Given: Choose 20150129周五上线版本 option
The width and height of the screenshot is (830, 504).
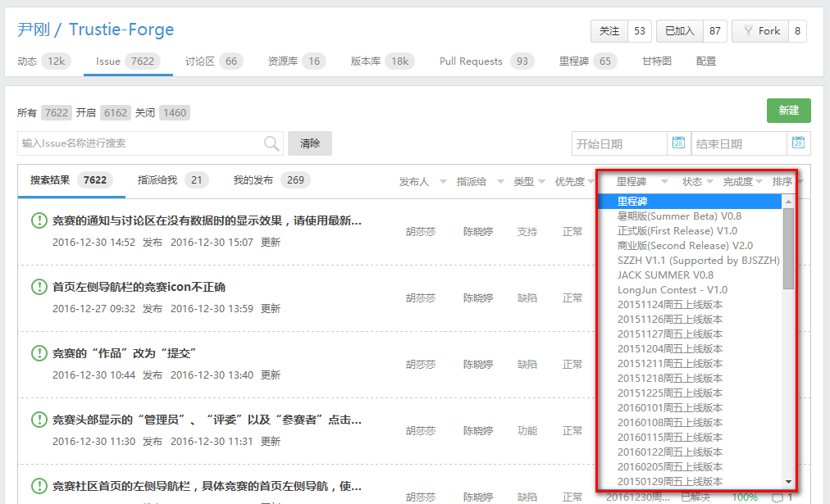Looking at the screenshot, I should coord(690,482).
